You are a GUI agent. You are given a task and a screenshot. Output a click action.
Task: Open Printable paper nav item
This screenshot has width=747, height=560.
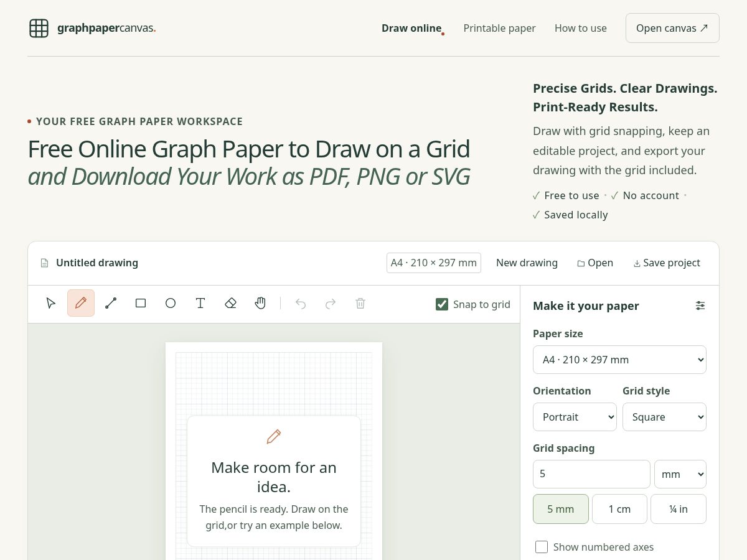499,28
